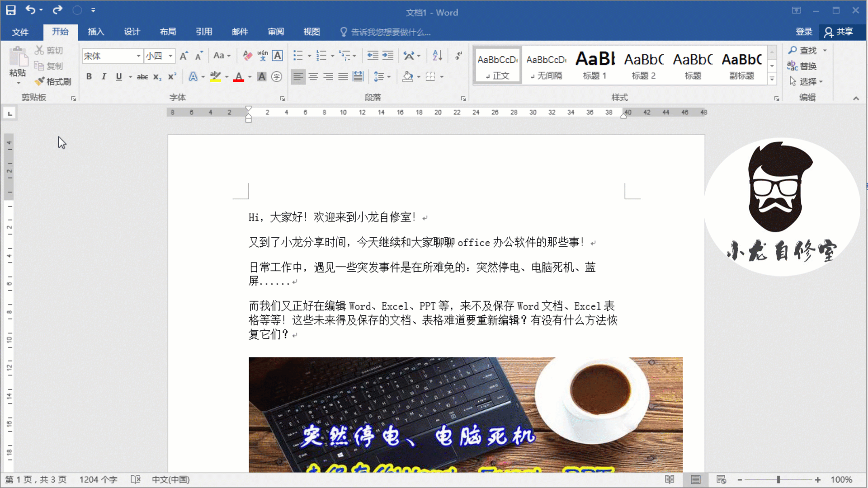This screenshot has height=488, width=868.
Task: Click the Sort A-Z icon
Action: 437,56
